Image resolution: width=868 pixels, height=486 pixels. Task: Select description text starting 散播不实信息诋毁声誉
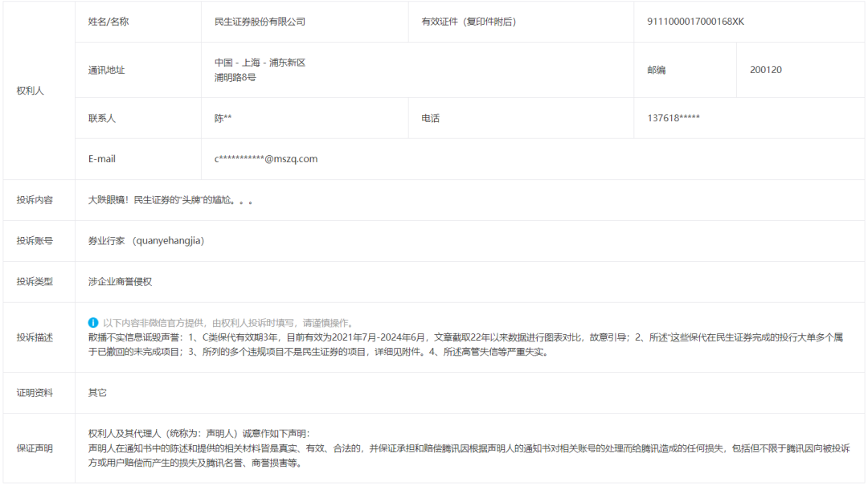pos(465,345)
